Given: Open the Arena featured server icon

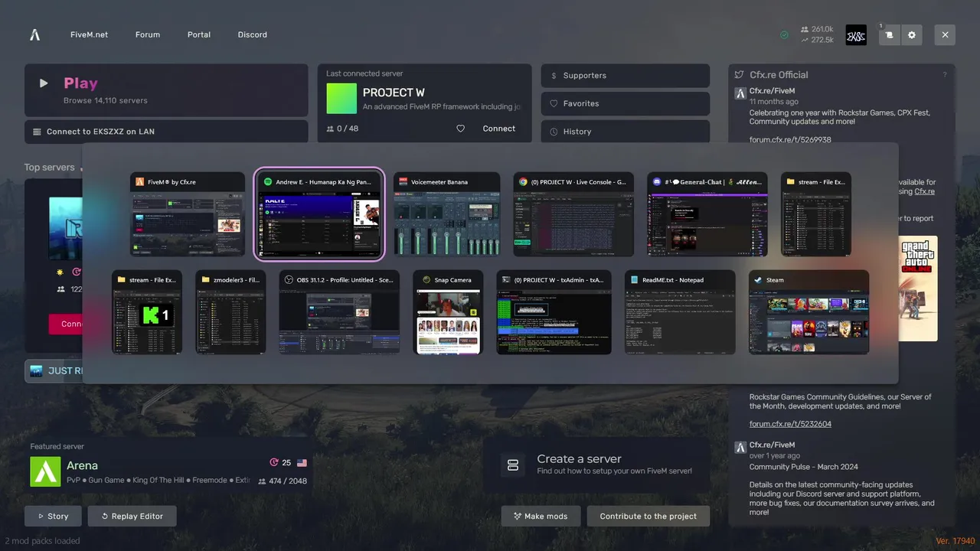Looking at the screenshot, I should (45, 471).
